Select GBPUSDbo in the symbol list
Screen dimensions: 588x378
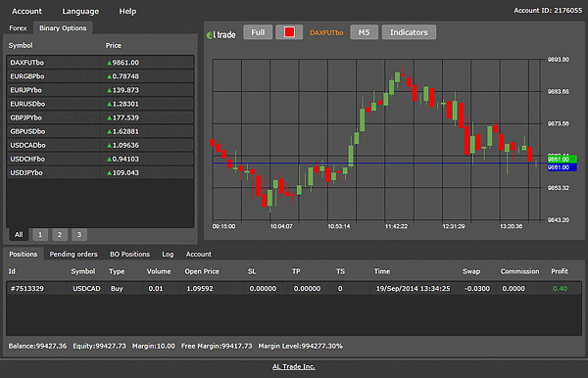(x=100, y=131)
